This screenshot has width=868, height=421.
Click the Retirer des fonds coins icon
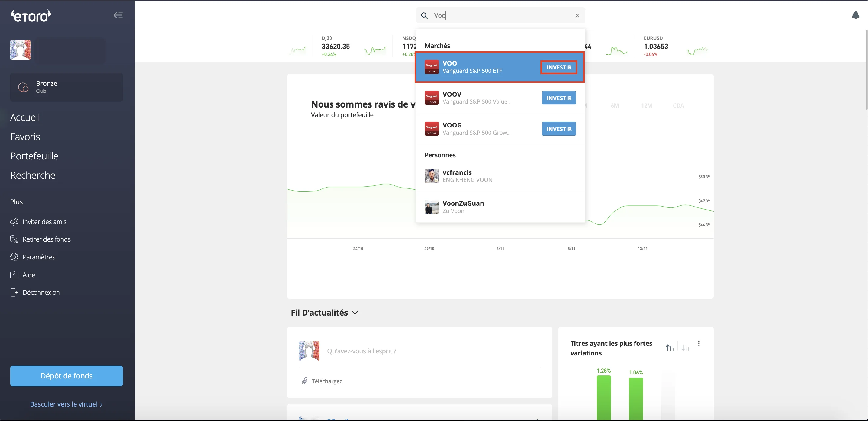tap(14, 239)
